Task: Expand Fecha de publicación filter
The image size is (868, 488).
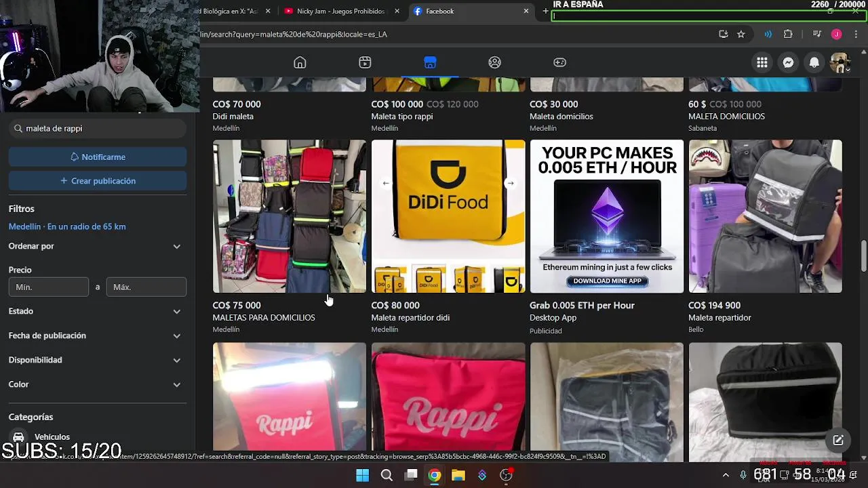Action: tap(95, 335)
